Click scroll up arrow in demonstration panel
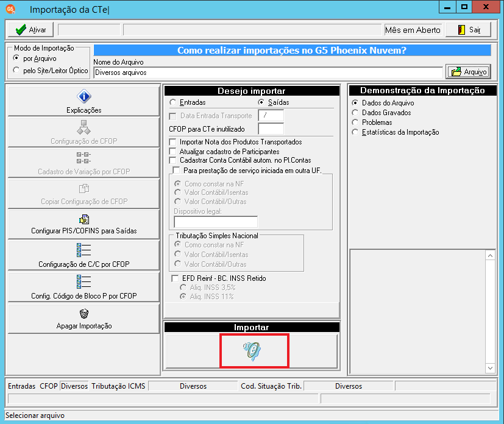Screen dimensions: 504x424 pyautogui.click(x=490, y=256)
